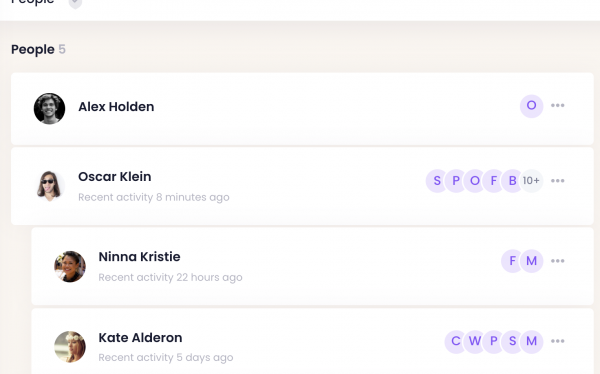Click the O badge on Alex Holden's row
Screen dimensions: 600x374
532,106
